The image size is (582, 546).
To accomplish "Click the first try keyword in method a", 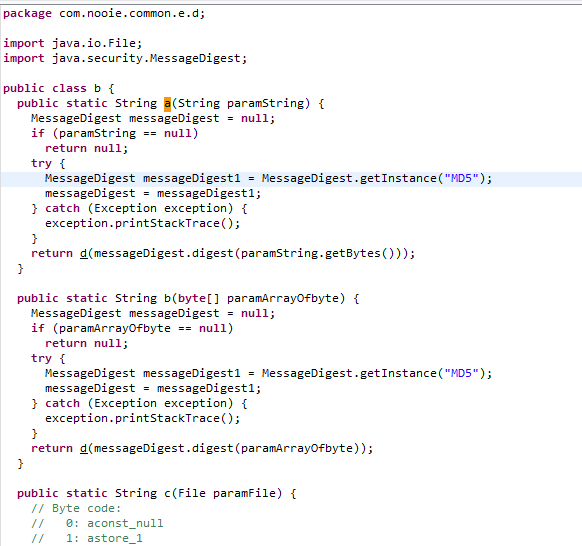I will (x=41, y=164).
